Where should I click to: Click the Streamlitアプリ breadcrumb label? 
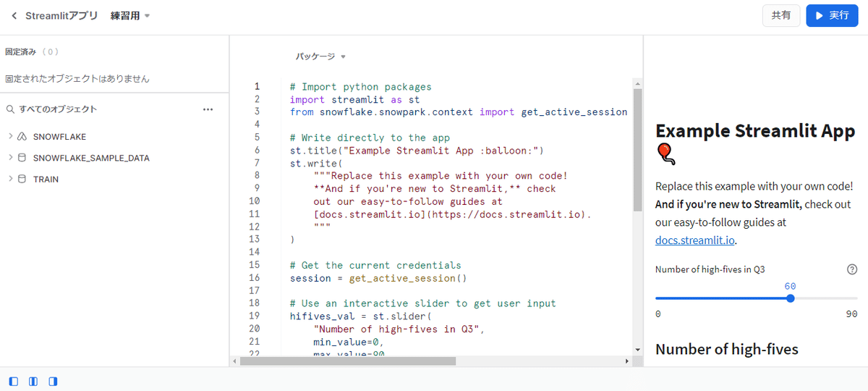pyautogui.click(x=61, y=15)
